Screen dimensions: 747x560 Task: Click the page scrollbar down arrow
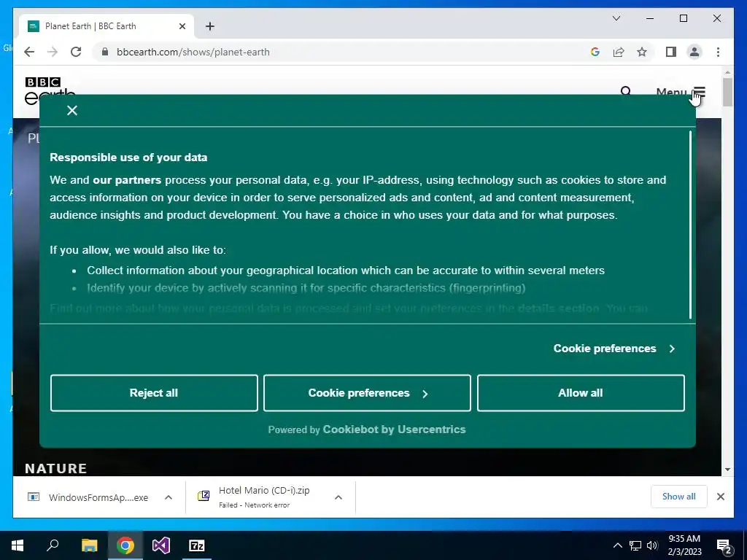pos(727,470)
